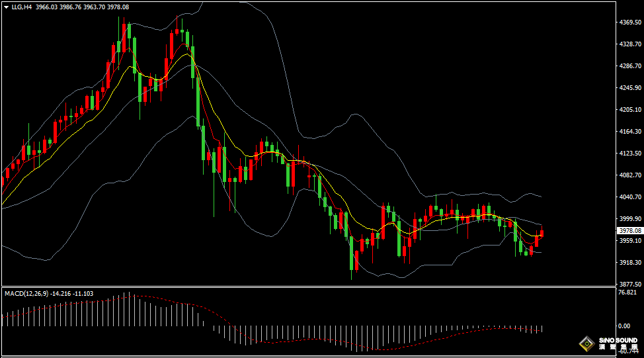The width and height of the screenshot is (644, 358).
Task: Click the 3877.50 price axis label
Action: click(x=629, y=284)
